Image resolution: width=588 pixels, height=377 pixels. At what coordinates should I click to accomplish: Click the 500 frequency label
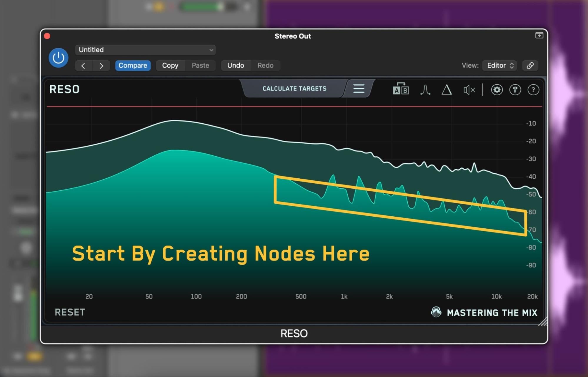click(x=301, y=297)
